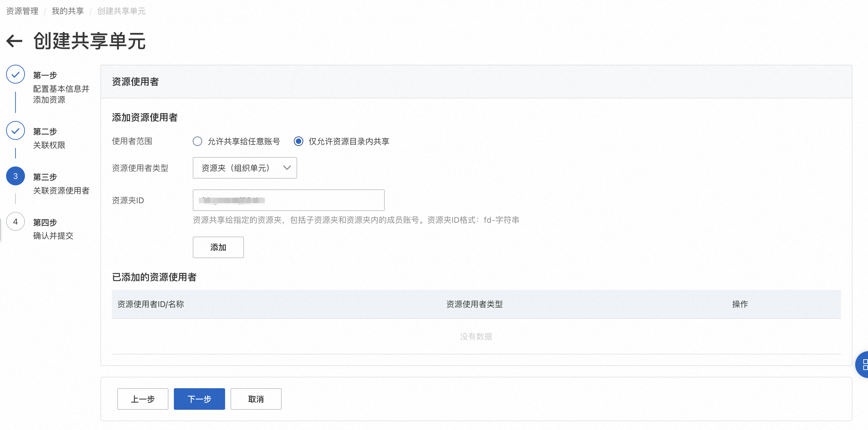Select 允许共享给任意账号 radio option
The height and width of the screenshot is (430, 868).
(197, 141)
